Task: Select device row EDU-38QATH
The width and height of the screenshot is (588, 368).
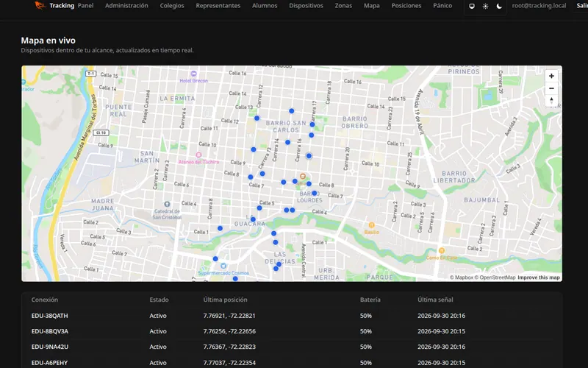Action: click(x=292, y=316)
